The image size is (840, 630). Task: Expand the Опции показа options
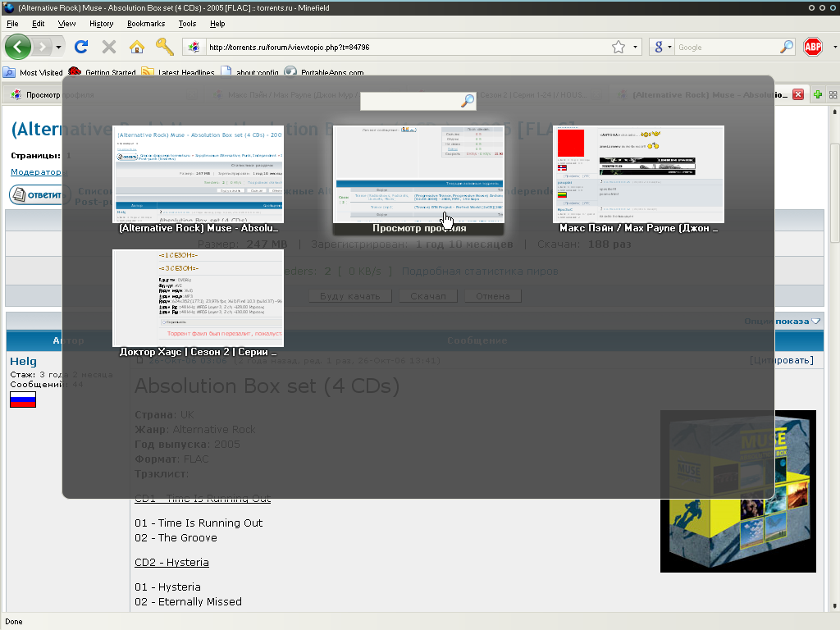tap(782, 322)
